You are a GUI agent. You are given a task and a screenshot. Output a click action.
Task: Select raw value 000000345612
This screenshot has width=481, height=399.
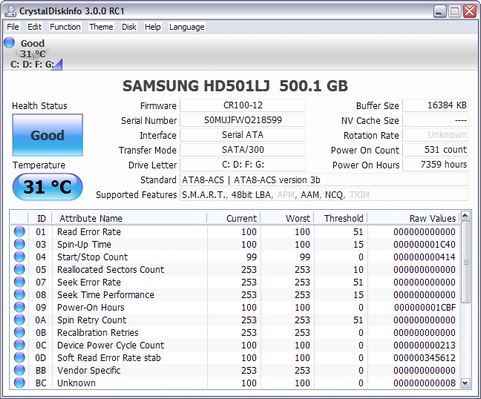424,358
